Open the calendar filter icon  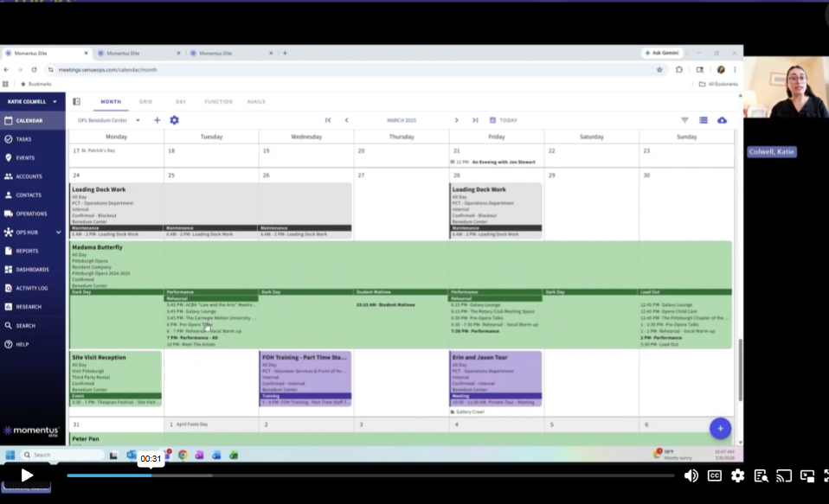(x=684, y=120)
